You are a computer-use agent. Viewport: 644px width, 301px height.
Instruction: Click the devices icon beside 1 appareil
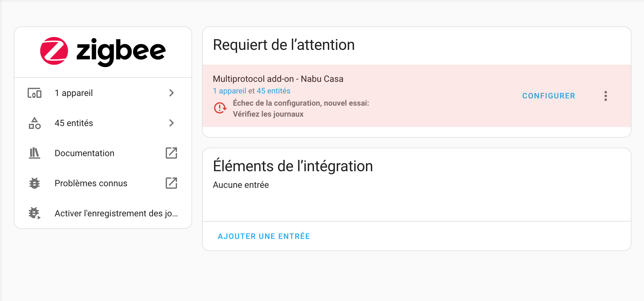[x=35, y=93]
